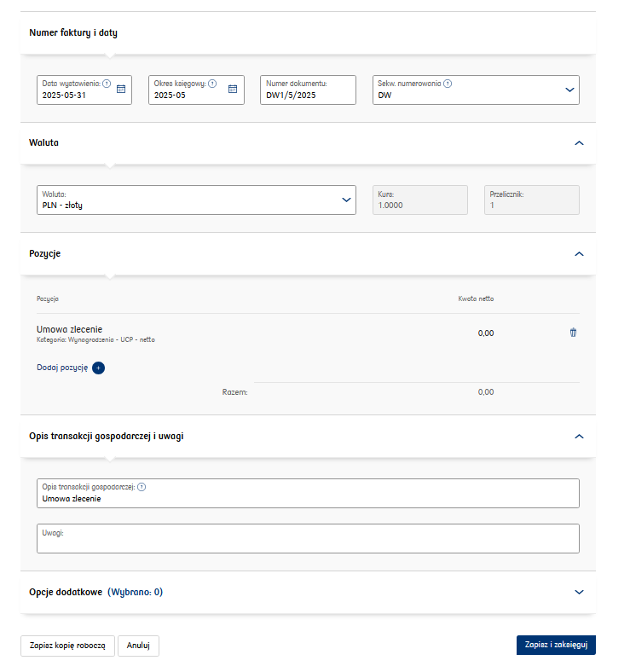Click the Kwota netto column header
Screen dimensions: 630x672
pyautogui.click(x=476, y=298)
